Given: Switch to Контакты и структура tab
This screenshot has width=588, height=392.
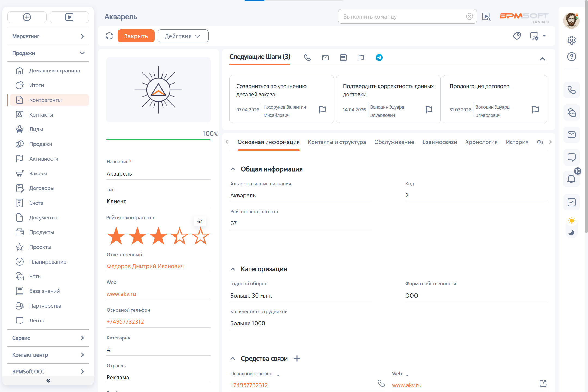Looking at the screenshot, I should tap(337, 142).
